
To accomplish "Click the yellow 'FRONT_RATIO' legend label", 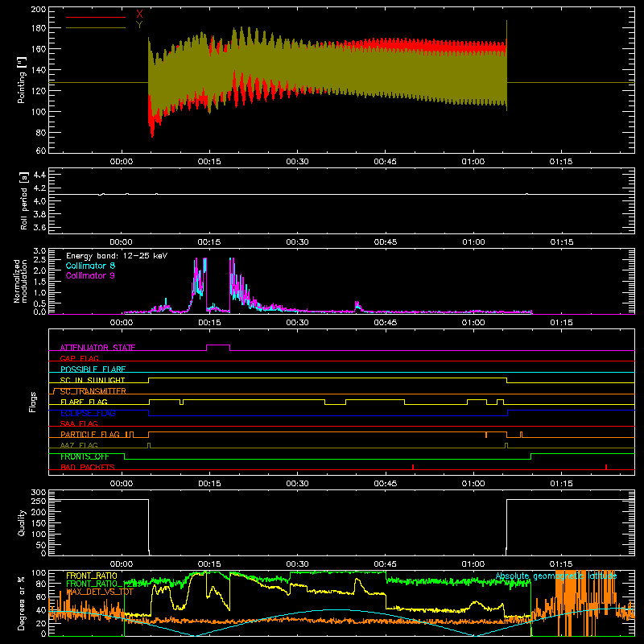I will tap(91, 576).
